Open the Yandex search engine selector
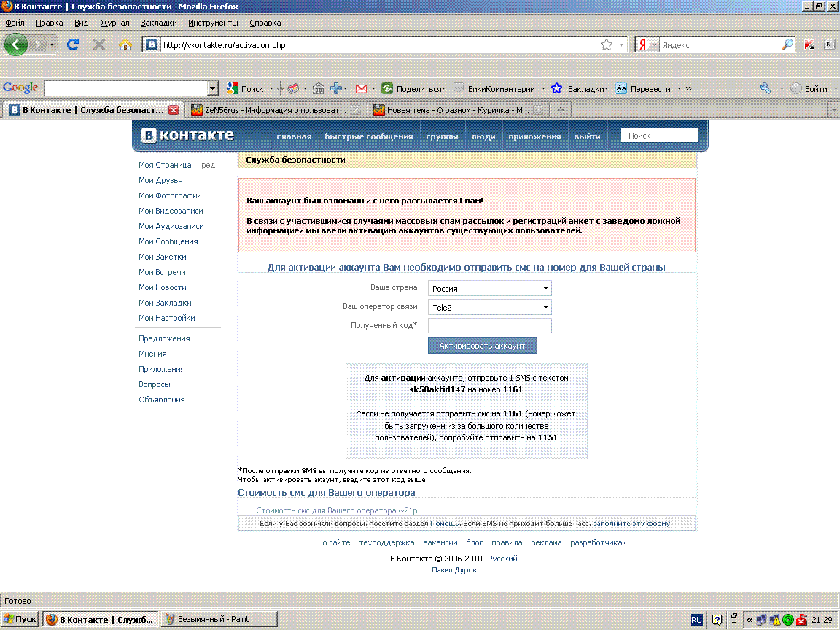840x630 pixels. point(647,45)
